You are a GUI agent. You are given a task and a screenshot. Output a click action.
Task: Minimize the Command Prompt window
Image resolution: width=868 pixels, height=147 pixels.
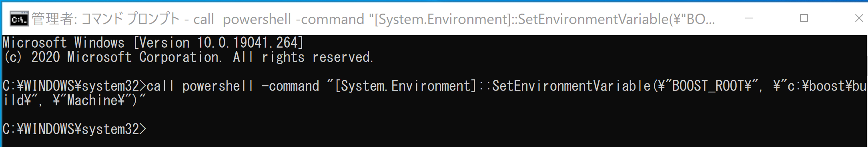[x=749, y=18]
